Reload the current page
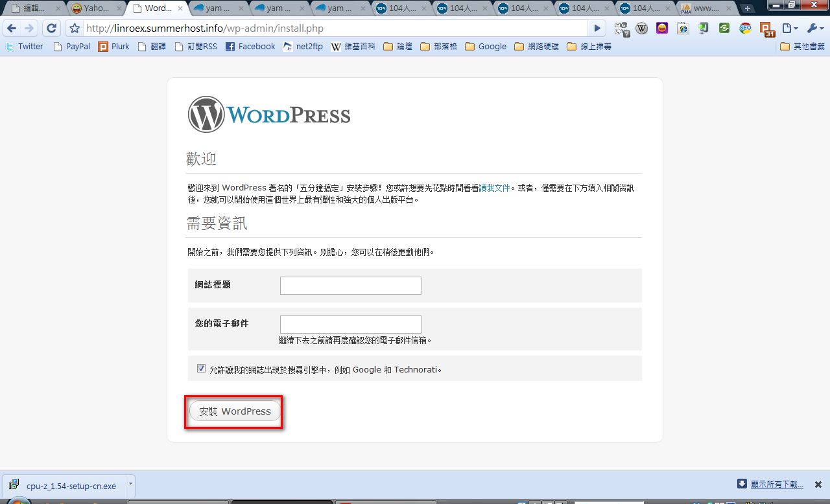This screenshot has height=504, width=830. coord(52,29)
